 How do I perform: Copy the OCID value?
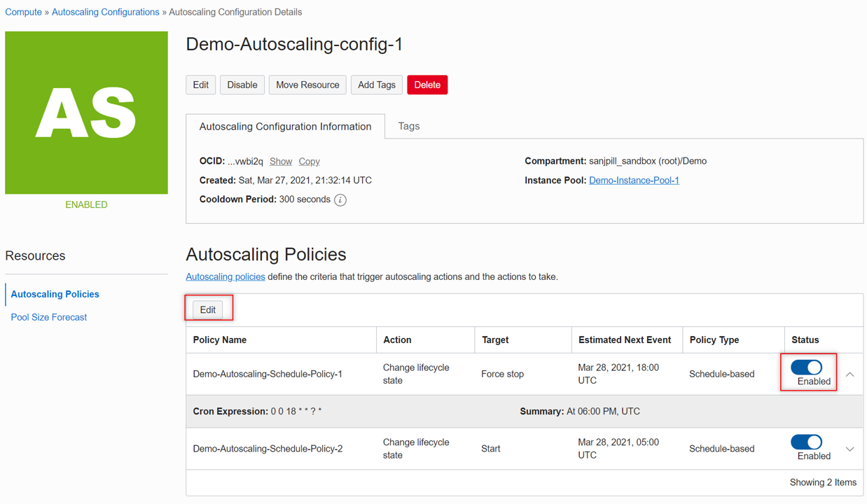pos(309,161)
